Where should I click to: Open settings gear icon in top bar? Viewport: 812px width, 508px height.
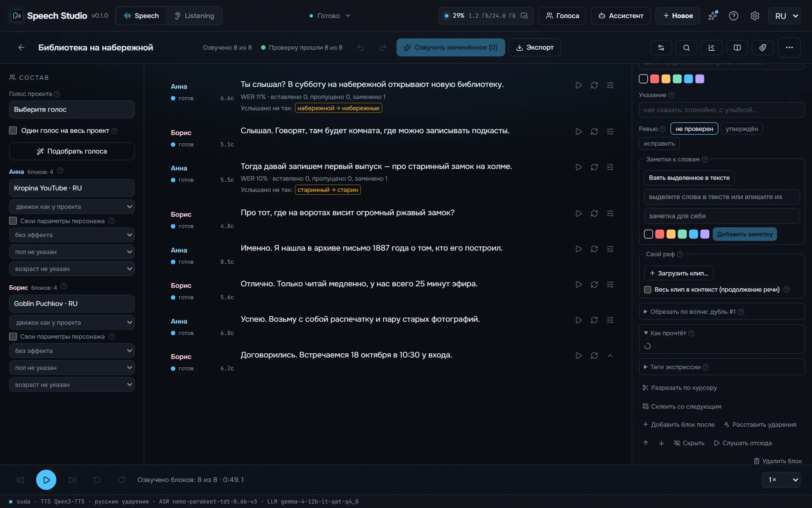[755, 16]
